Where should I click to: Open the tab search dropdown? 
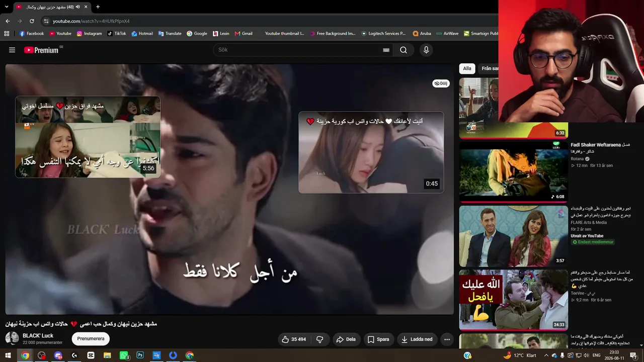(x=7, y=7)
